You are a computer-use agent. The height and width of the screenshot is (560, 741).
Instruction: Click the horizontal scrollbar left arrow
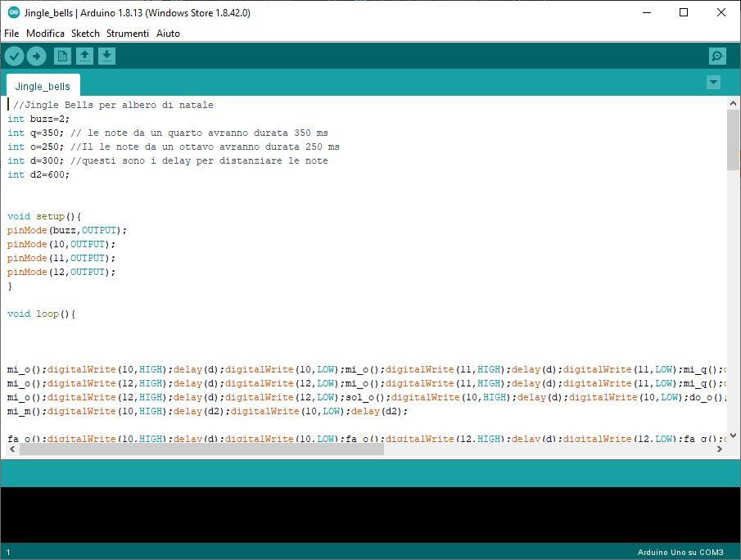click(x=13, y=449)
